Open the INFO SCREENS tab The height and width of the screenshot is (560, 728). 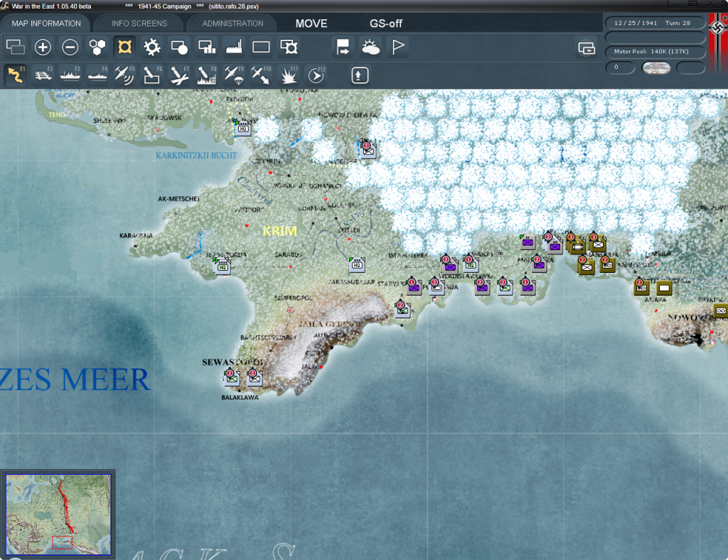(x=139, y=23)
